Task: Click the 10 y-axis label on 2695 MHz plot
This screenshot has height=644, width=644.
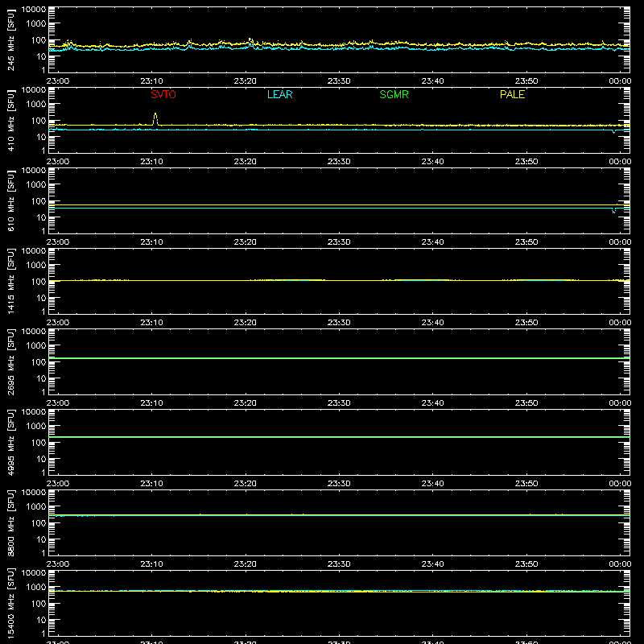Action: (41, 378)
